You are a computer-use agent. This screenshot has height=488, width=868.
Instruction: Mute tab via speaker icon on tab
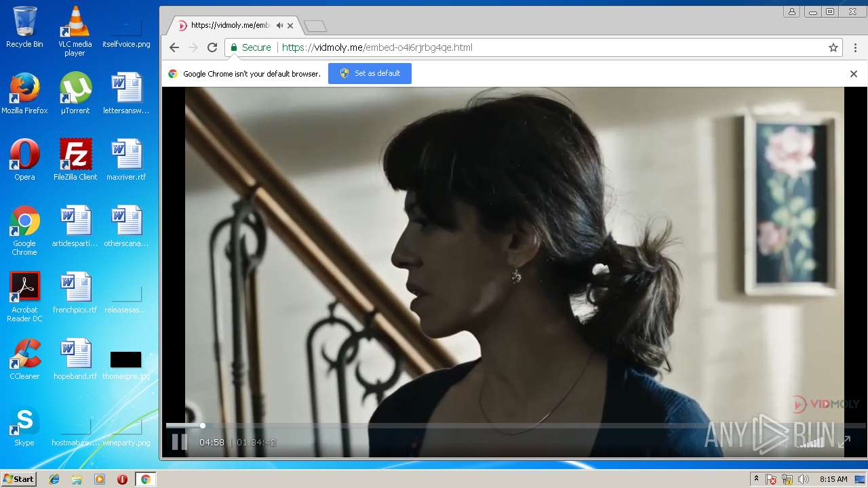point(279,26)
